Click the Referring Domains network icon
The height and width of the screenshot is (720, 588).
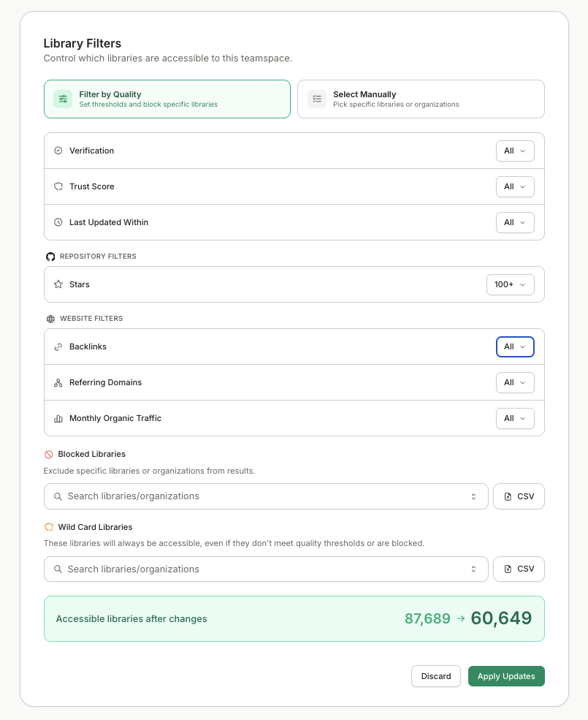pos(58,382)
